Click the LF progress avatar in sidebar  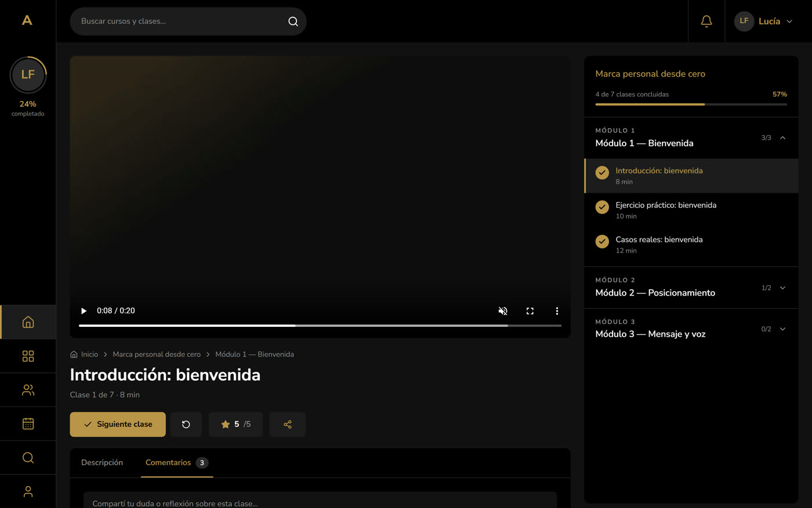click(x=28, y=75)
